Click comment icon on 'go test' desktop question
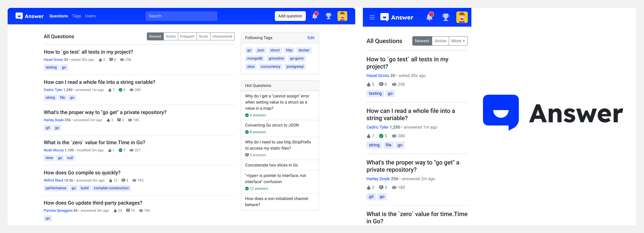 click(111, 60)
